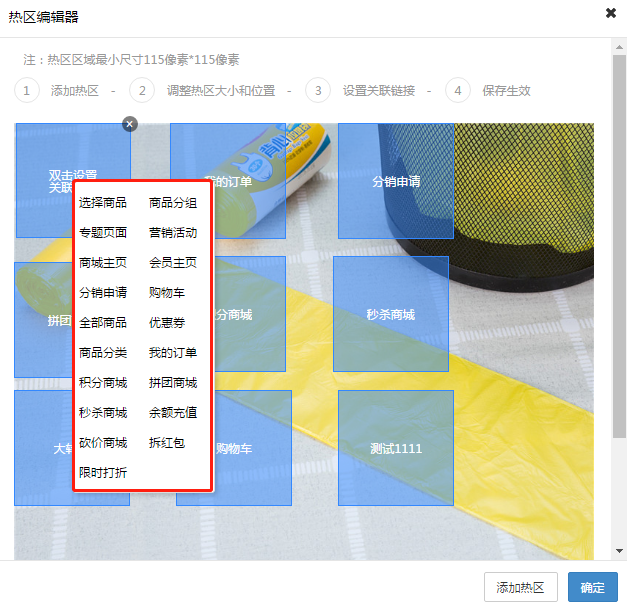Select the 秒杀商城 hotspot on image
627x612 pixels.
click(391, 314)
